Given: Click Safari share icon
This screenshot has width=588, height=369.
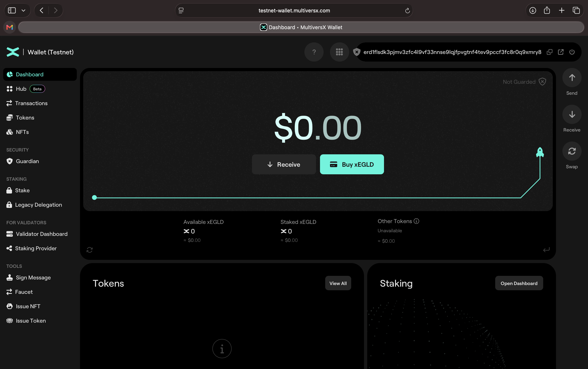Looking at the screenshot, I should coord(547,10).
